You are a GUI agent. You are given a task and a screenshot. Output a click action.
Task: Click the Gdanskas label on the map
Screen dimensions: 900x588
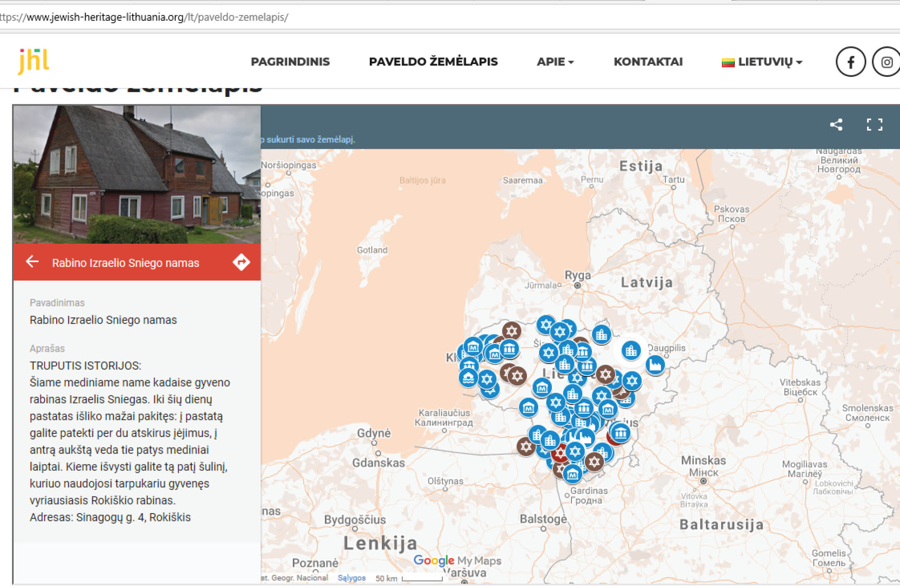click(x=378, y=463)
